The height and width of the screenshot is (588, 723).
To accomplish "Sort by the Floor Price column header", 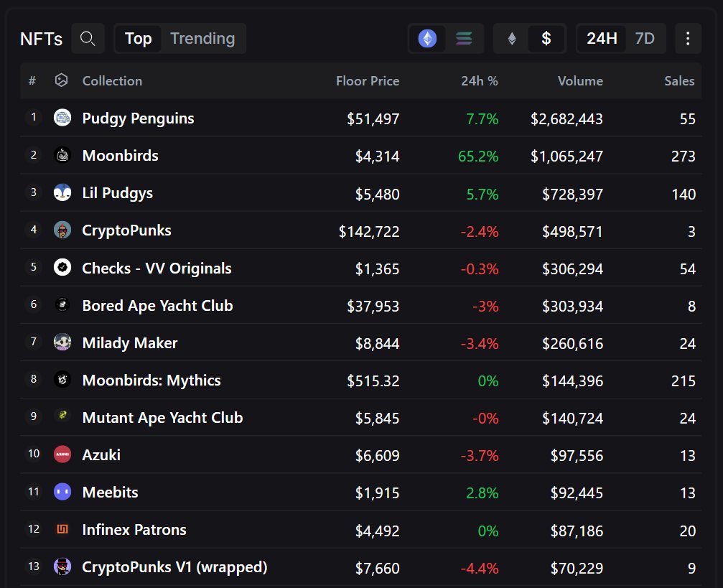I will click(x=368, y=80).
